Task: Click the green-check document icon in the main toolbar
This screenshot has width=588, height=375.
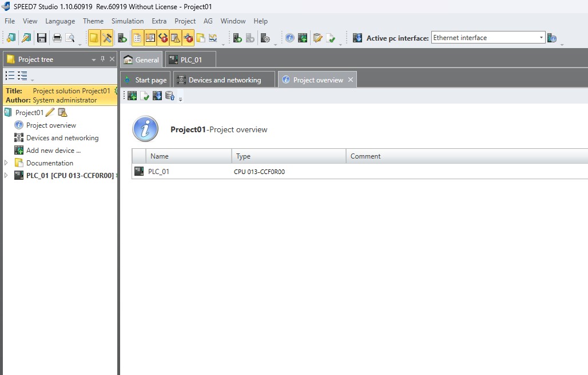Action: [331, 38]
